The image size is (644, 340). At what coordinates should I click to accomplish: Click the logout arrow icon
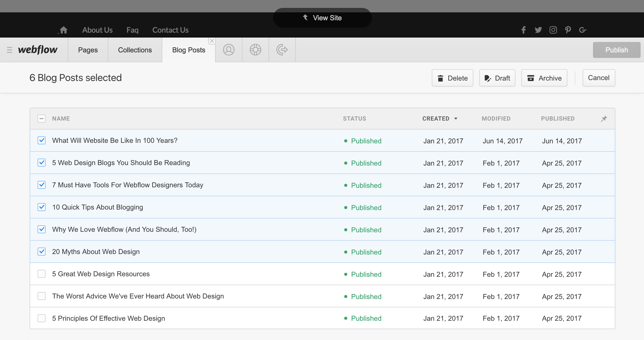pyautogui.click(x=282, y=50)
